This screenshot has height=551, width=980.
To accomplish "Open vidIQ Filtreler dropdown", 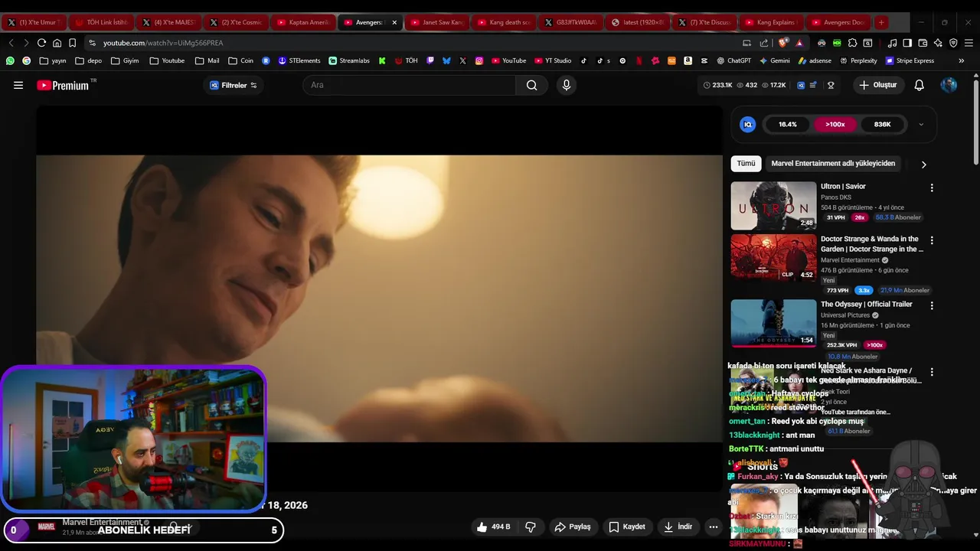I will coord(234,85).
